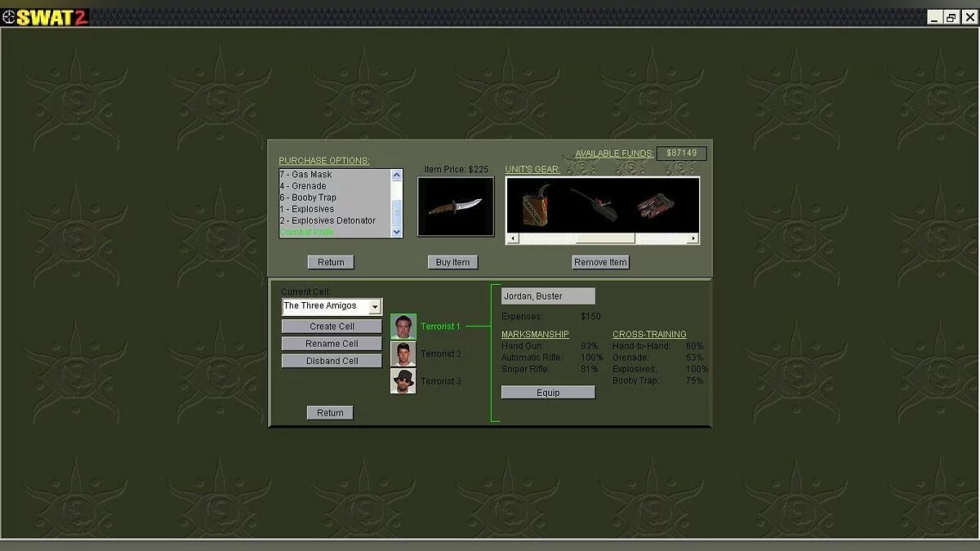Click the MARKSMANSHIP heading
The width and height of the screenshot is (980, 551).
535,335
